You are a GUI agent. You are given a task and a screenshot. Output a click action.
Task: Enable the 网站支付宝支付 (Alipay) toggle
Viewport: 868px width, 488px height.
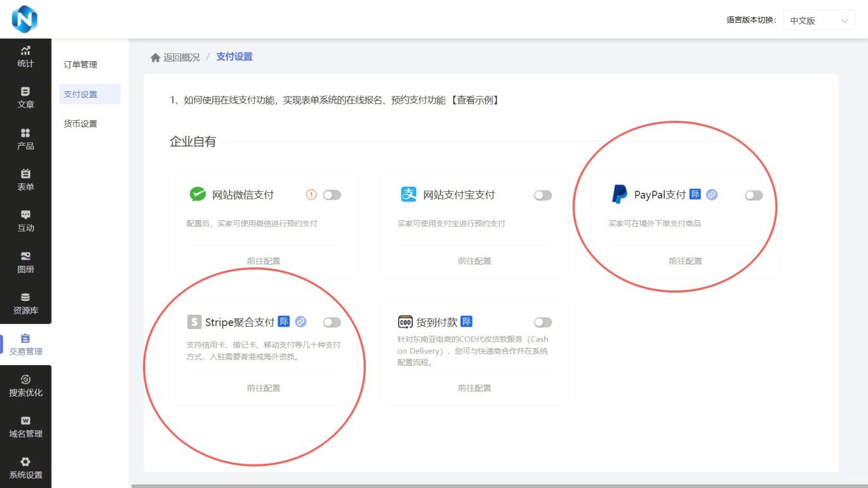[x=542, y=195]
